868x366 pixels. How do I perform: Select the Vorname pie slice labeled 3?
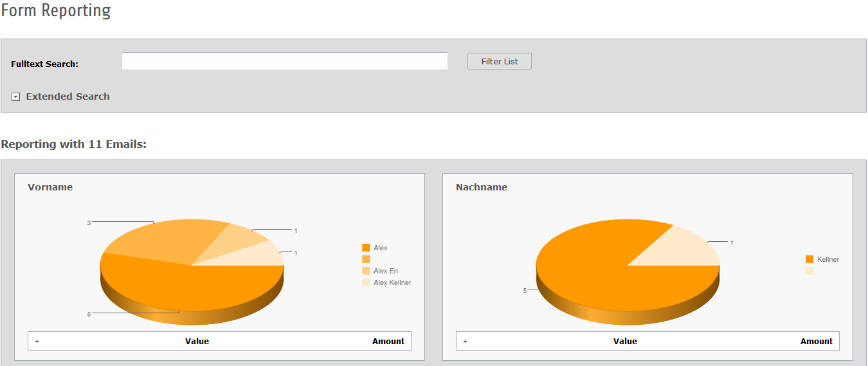pos(167,241)
